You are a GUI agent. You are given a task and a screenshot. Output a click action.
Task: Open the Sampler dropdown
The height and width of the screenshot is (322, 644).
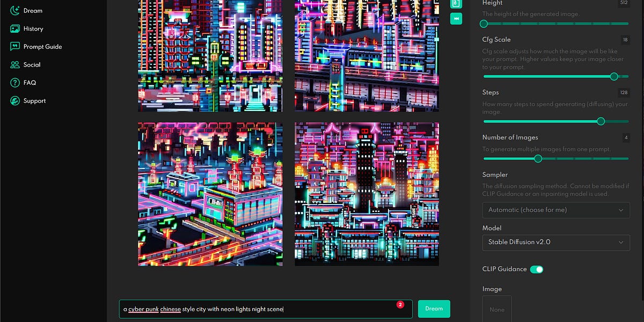[x=556, y=210]
